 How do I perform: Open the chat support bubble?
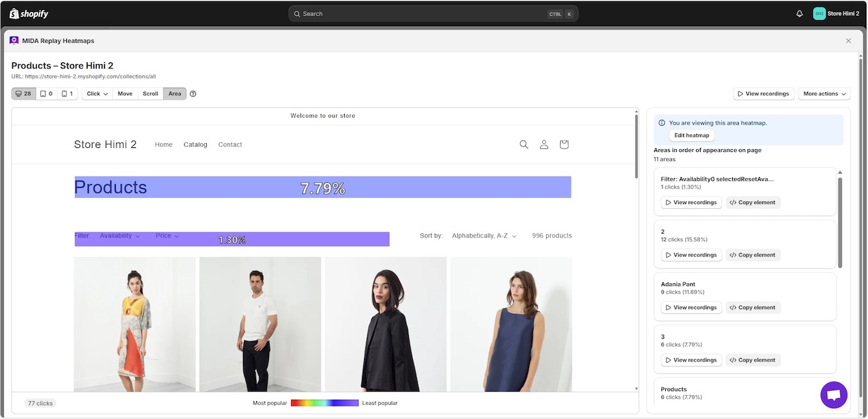[x=833, y=395]
